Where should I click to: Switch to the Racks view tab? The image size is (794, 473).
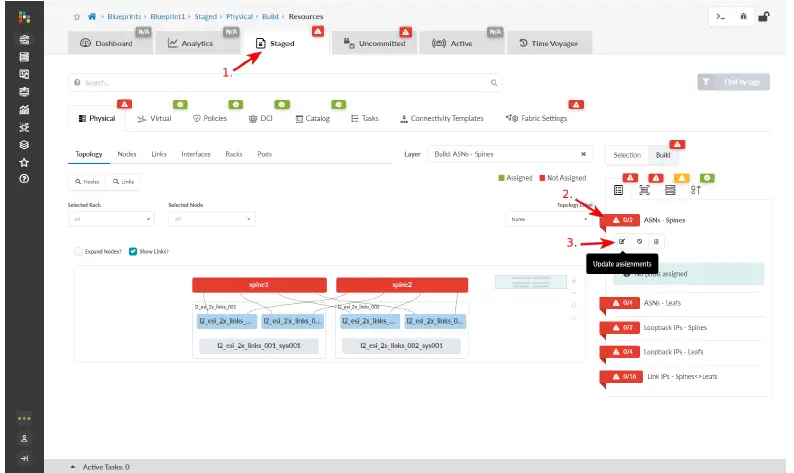click(x=233, y=154)
